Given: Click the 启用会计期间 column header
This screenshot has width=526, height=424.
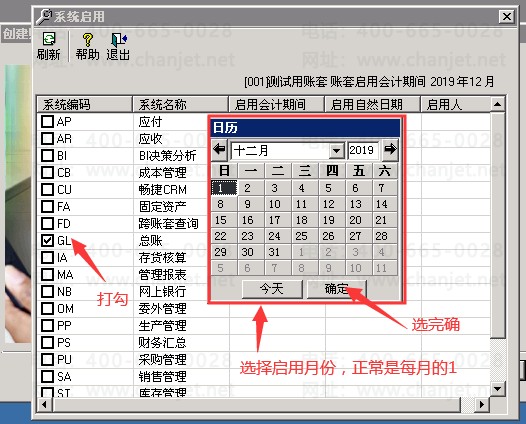Looking at the screenshot, I should click(x=276, y=104).
